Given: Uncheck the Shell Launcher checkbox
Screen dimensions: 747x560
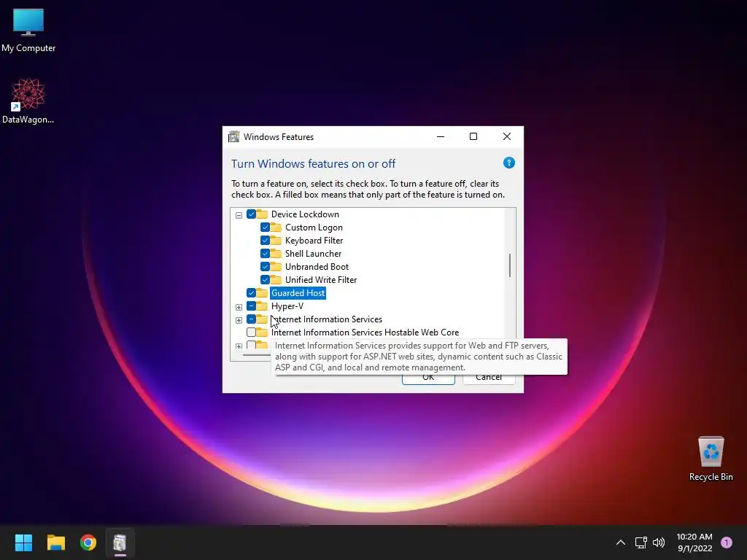Looking at the screenshot, I should (265, 253).
